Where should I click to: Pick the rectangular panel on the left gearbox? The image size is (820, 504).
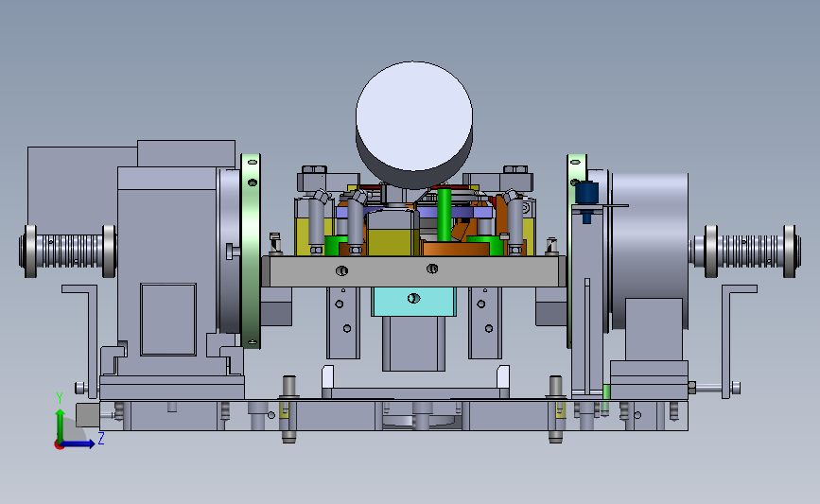[168, 320]
